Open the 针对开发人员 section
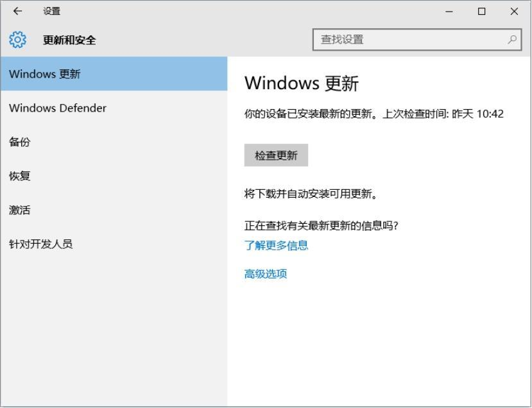This screenshot has width=532, height=408. (x=114, y=244)
